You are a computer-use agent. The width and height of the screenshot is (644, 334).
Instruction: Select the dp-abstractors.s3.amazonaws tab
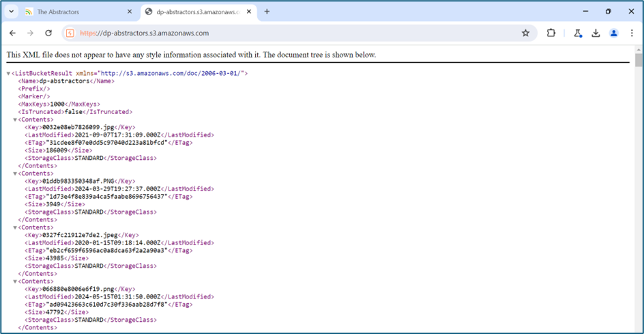[x=199, y=12]
